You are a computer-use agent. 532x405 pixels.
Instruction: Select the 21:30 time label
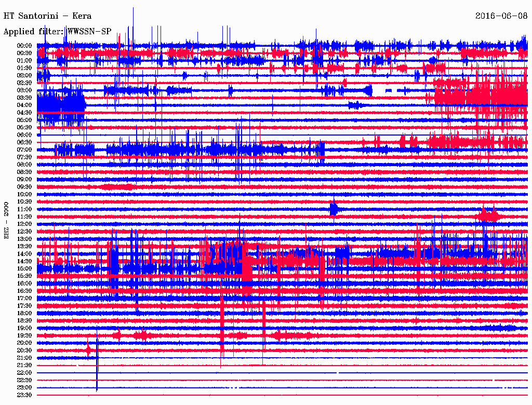coord(24,366)
